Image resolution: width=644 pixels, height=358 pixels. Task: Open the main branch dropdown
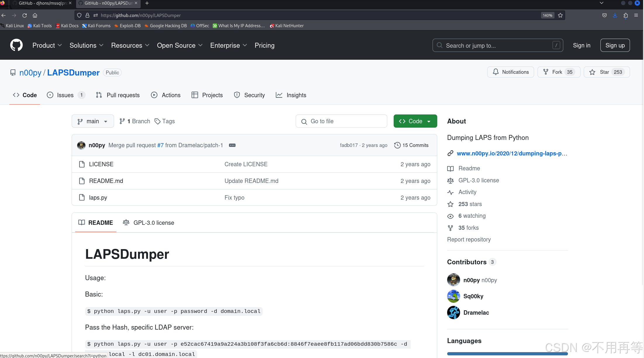click(93, 121)
